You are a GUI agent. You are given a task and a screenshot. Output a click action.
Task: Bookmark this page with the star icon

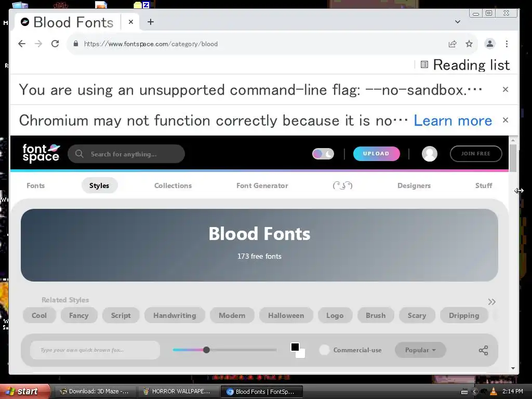[x=469, y=44]
